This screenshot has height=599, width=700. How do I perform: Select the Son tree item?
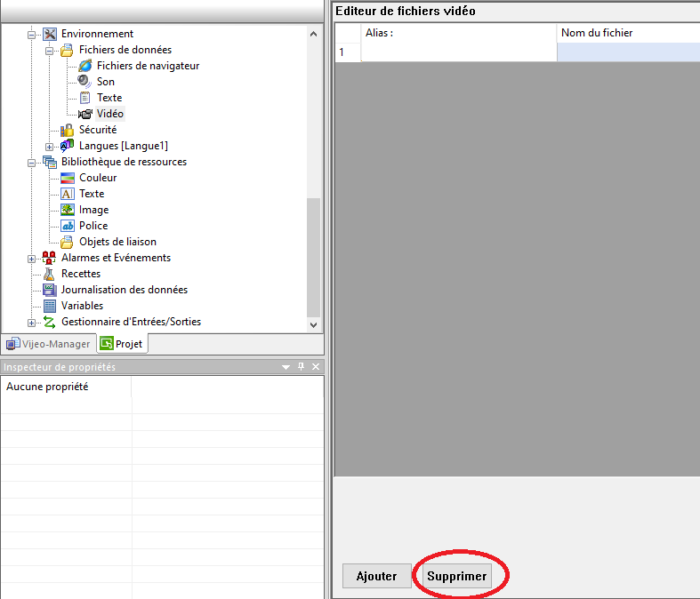coord(106,82)
